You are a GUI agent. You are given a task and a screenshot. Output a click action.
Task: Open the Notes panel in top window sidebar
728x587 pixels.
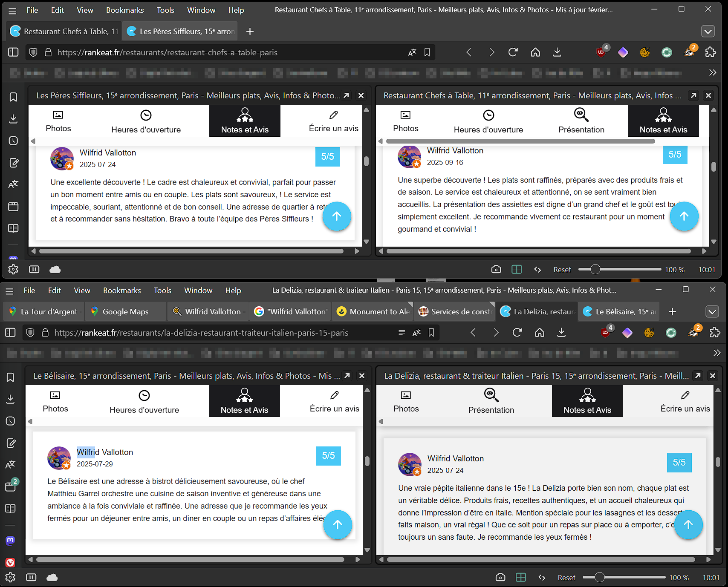[x=13, y=163]
